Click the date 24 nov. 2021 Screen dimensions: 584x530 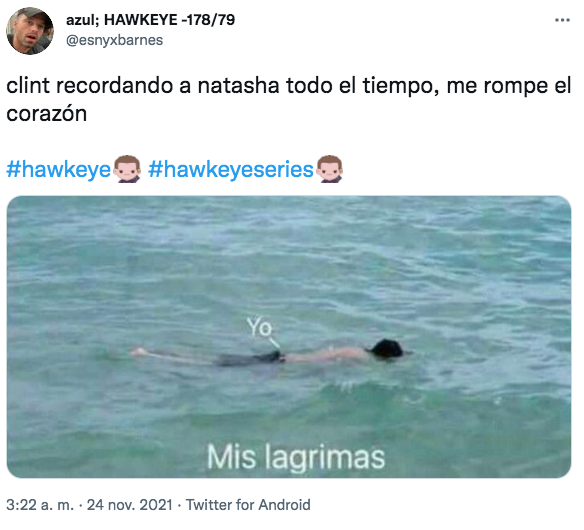click(x=130, y=505)
